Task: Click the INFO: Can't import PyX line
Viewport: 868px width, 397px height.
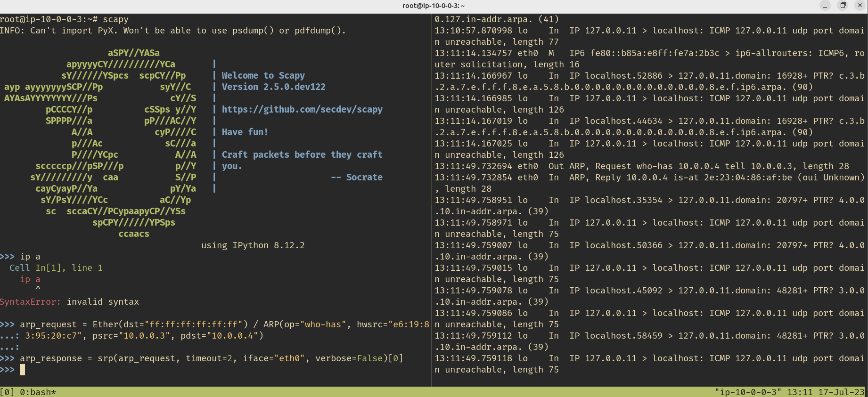Action: tap(173, 30)
